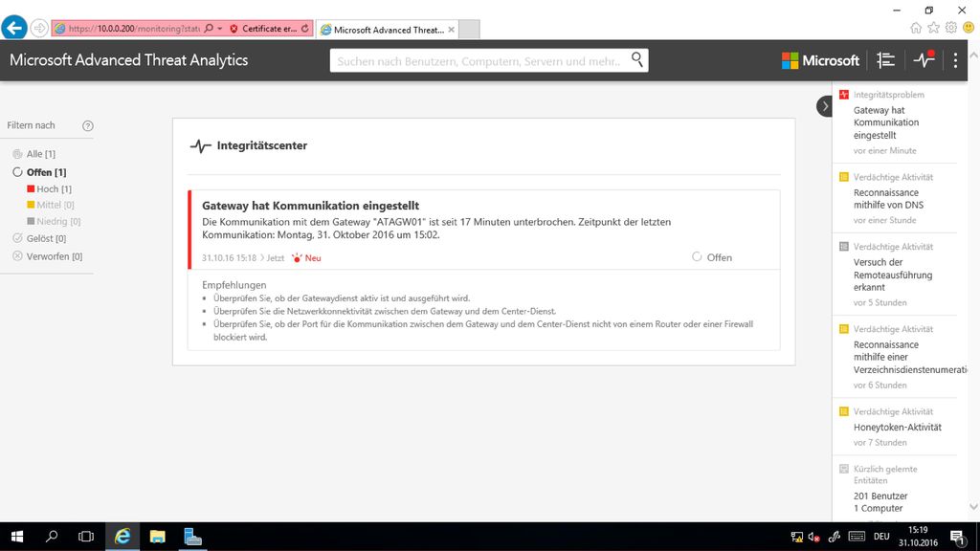Open Server Manager from the taskbar

pyautogui.click(x=192, y=537)
